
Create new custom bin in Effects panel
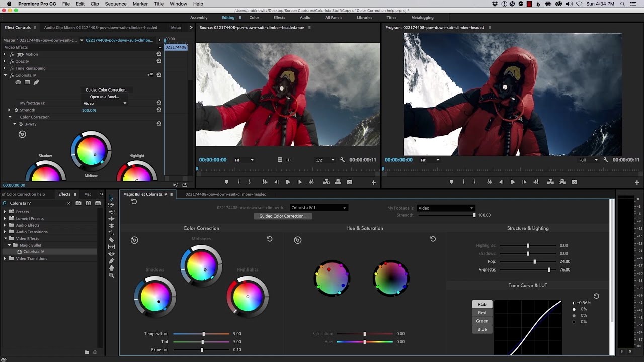point(87,352)
